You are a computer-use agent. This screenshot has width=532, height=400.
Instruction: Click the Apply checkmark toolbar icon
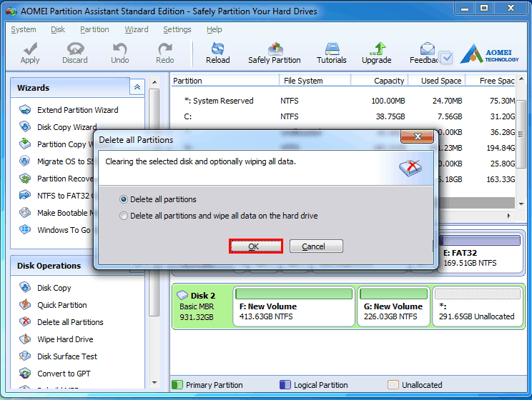click(30, 49)
